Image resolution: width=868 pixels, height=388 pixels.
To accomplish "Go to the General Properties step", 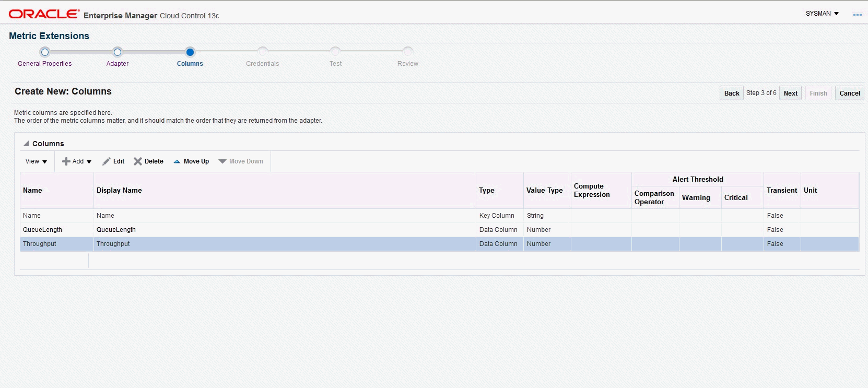I will 45,64.
